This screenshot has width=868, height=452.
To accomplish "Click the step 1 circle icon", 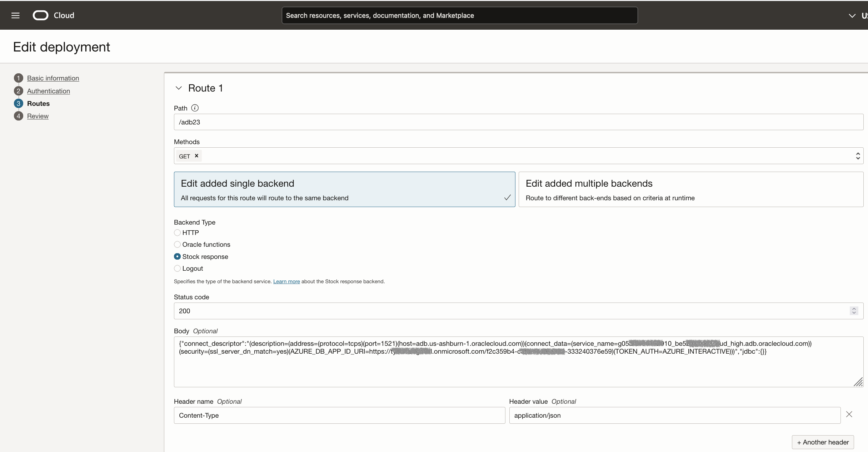I will click(x=19, y=78).
